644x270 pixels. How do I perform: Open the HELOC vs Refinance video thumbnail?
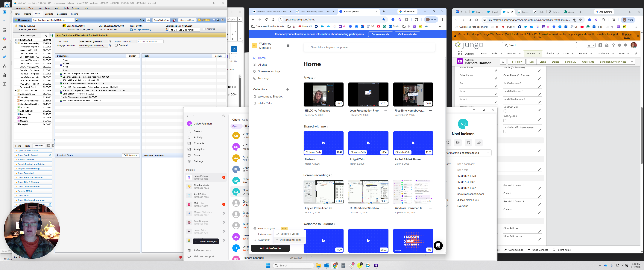323,94
